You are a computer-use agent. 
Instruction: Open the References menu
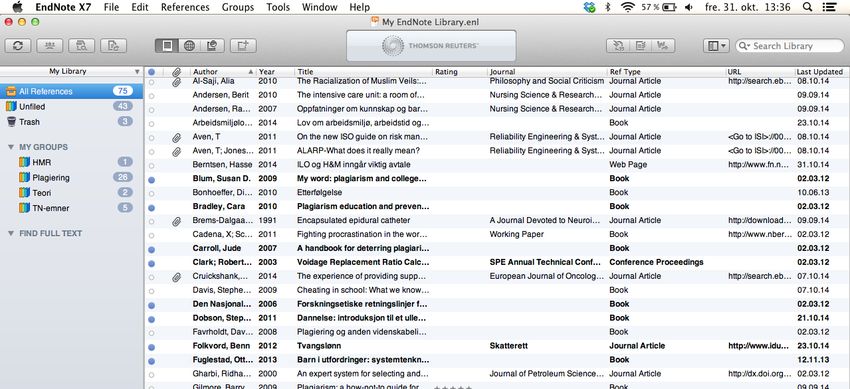185,7
